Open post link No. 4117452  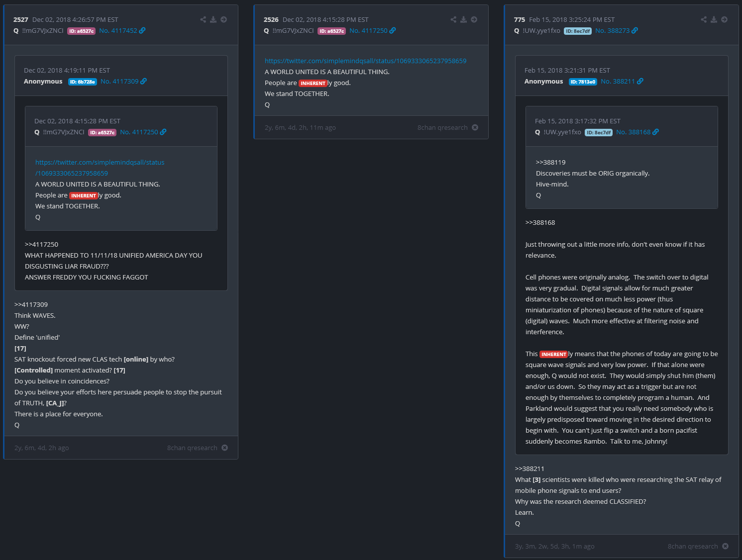pyautogui.click(x=118, y=30)
